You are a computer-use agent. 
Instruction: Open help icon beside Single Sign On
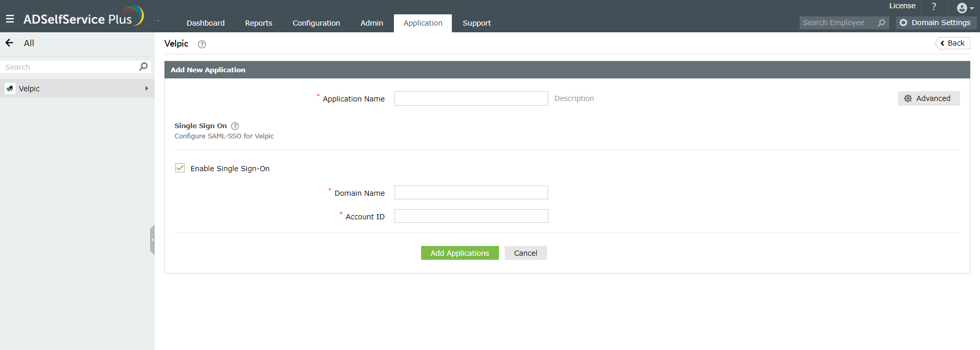point(235,126)
